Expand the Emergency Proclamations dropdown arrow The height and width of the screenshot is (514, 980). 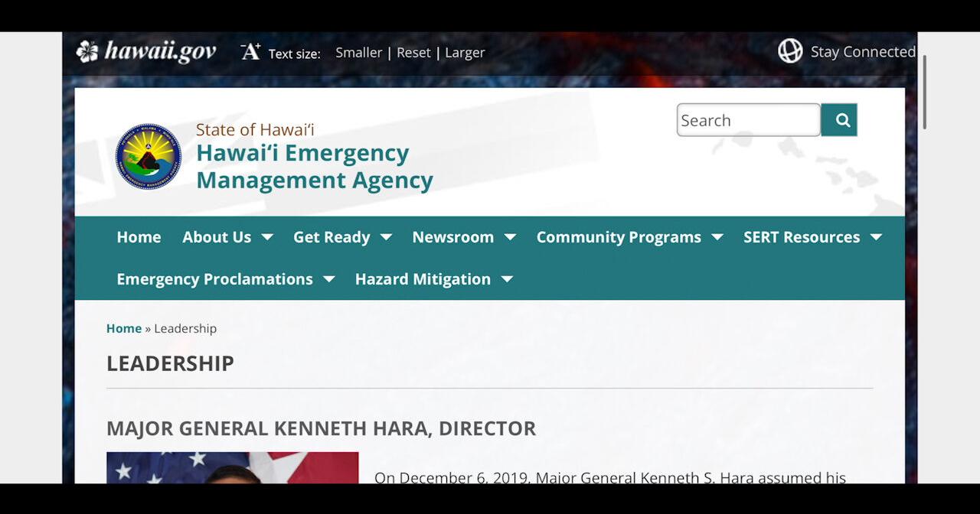click(329, 279)
